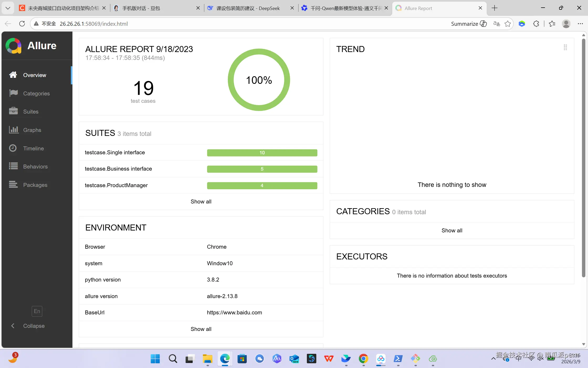Screen dimensions: 588x368
Task: Open the Packages icon in the sidebar
Action: (x=13, y=185)
